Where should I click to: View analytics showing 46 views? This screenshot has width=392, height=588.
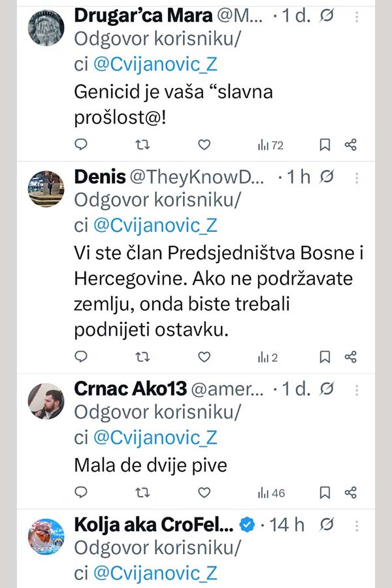click(271, 492)
